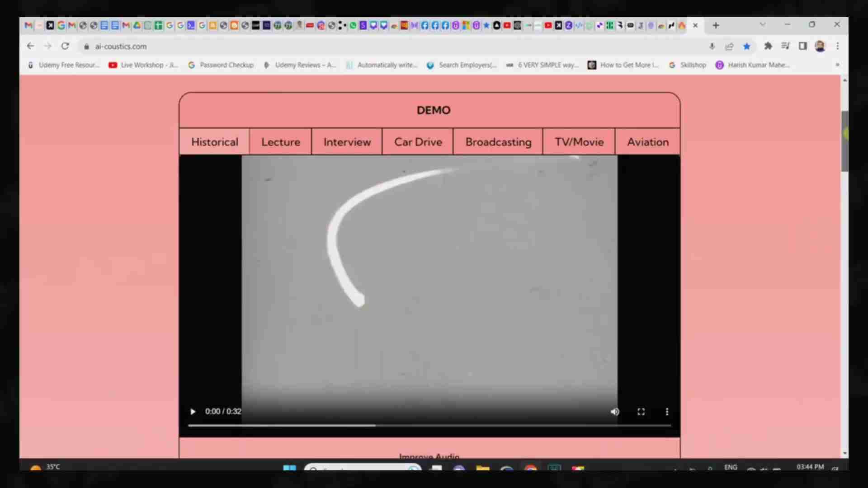Open the Extensions puzzle icon

(x=768, y=46)
